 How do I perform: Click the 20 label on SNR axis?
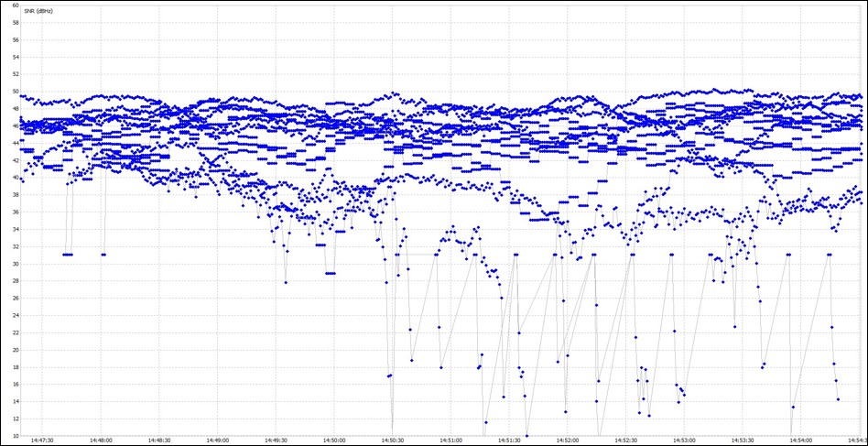point(15,349)
